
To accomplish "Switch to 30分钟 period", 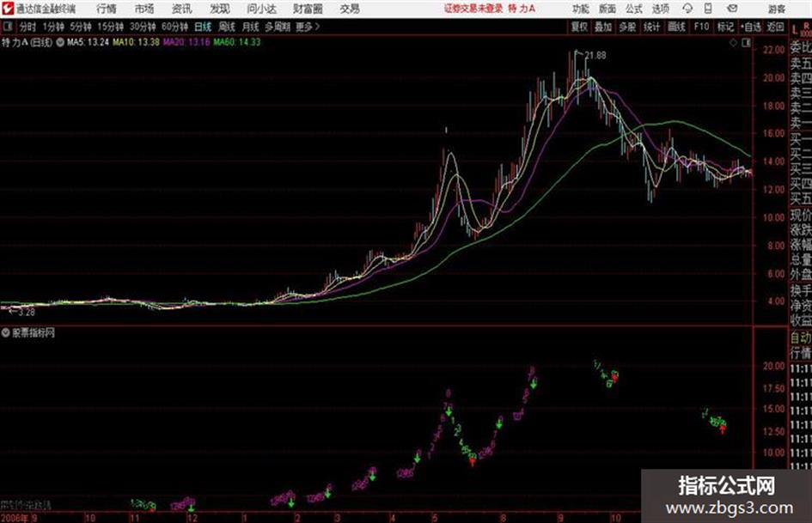I will (143, 27).
